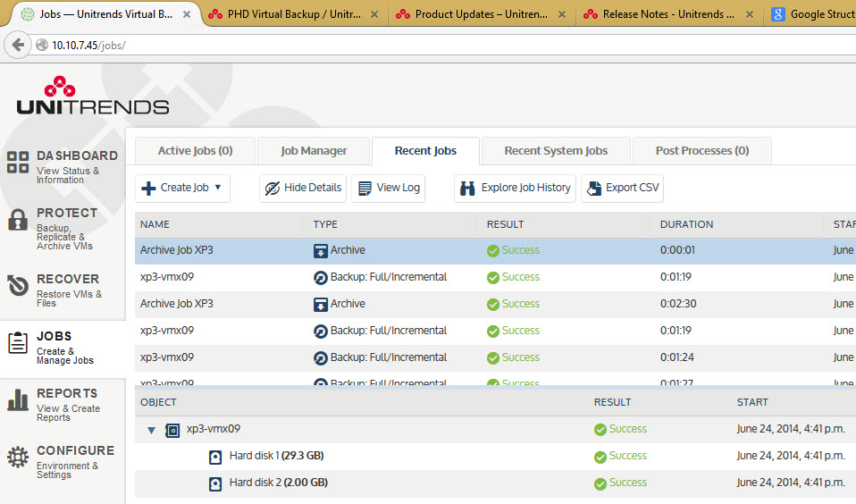Open the Recent System Jobs tab
This screenshot has height=504, width=856.
tap(556, 151)
